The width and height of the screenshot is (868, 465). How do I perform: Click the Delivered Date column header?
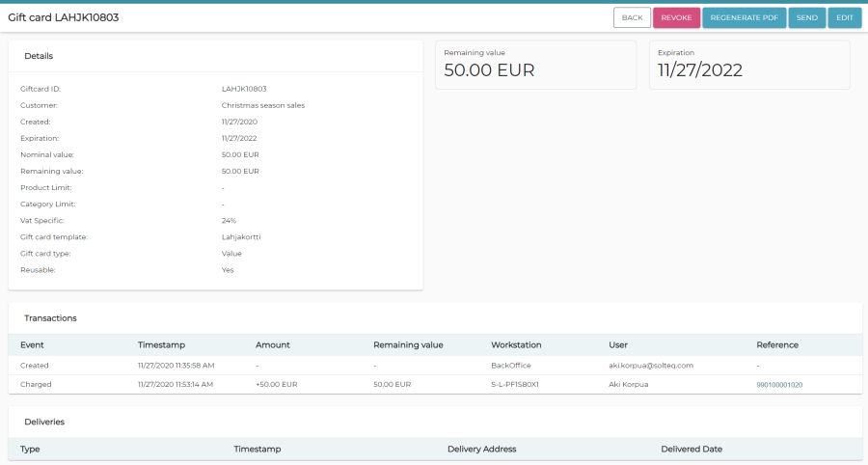pyautogui.click(x=692, y=449)
